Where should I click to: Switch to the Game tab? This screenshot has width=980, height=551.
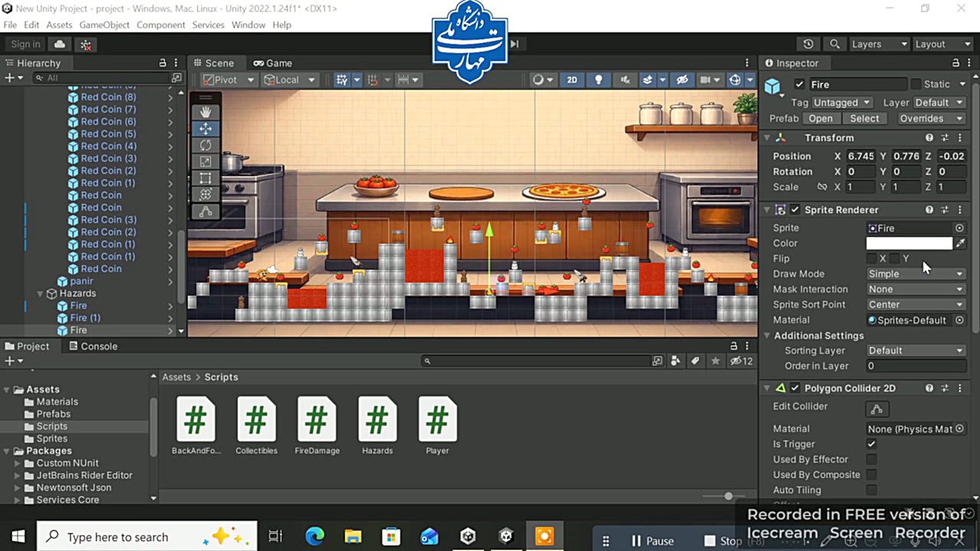(x=273, y=64)
